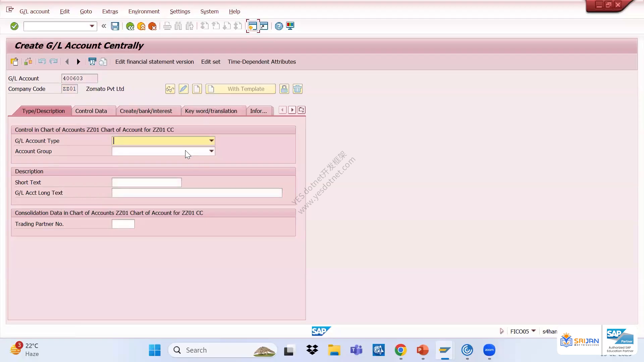The image size is (644, 362).
Task: Click the Company Code field ZZ01
Action: 69,89
